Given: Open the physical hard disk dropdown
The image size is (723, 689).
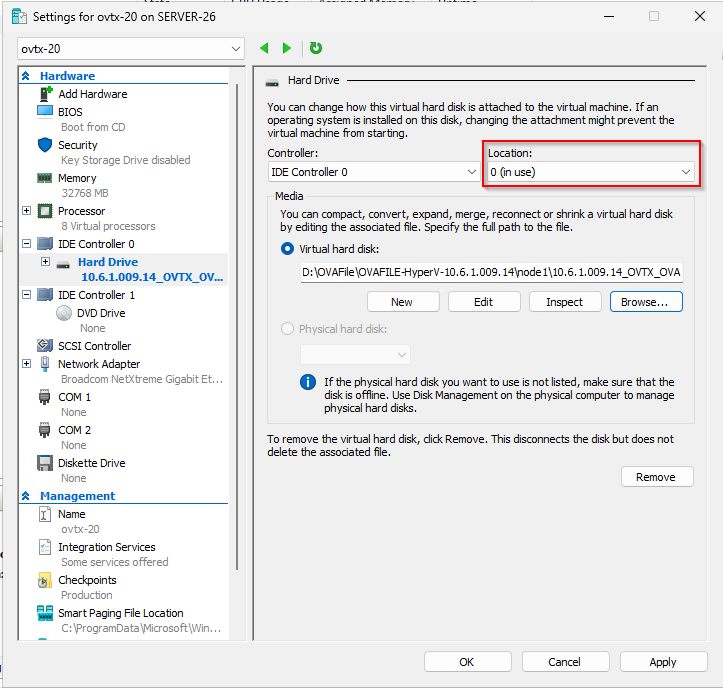Looking at the screenshot, I should (x=355, y=355).
